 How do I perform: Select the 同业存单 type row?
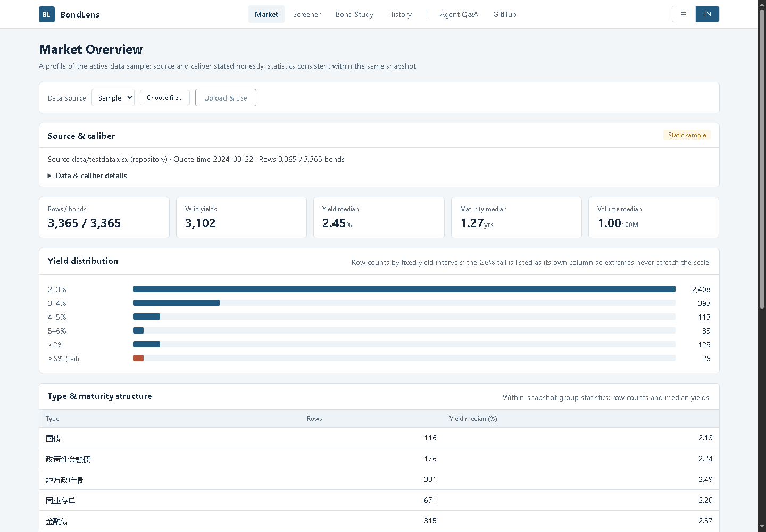tap(379, 500)
